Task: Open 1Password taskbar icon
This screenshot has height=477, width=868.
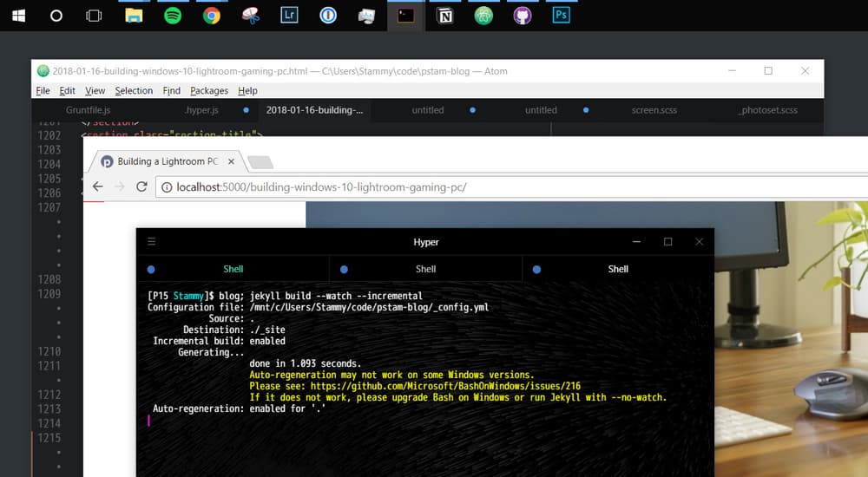Action: pos(328,16)
